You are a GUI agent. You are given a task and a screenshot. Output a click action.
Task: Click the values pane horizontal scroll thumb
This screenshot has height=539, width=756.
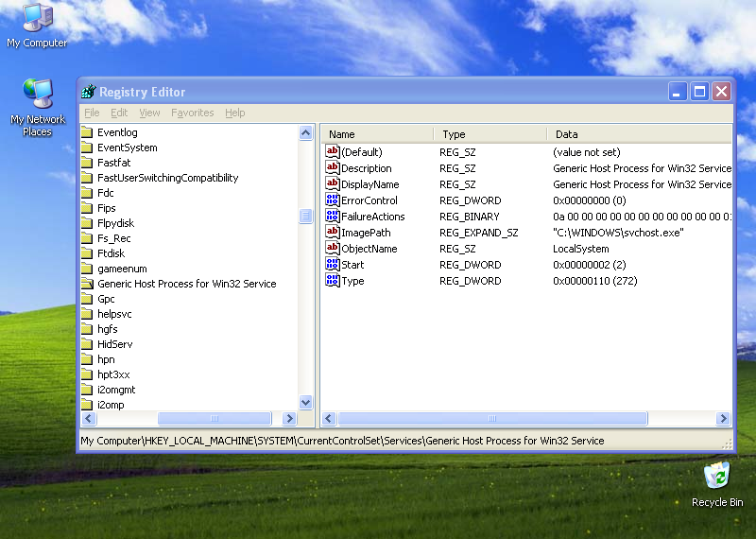(x=492, y=418)
